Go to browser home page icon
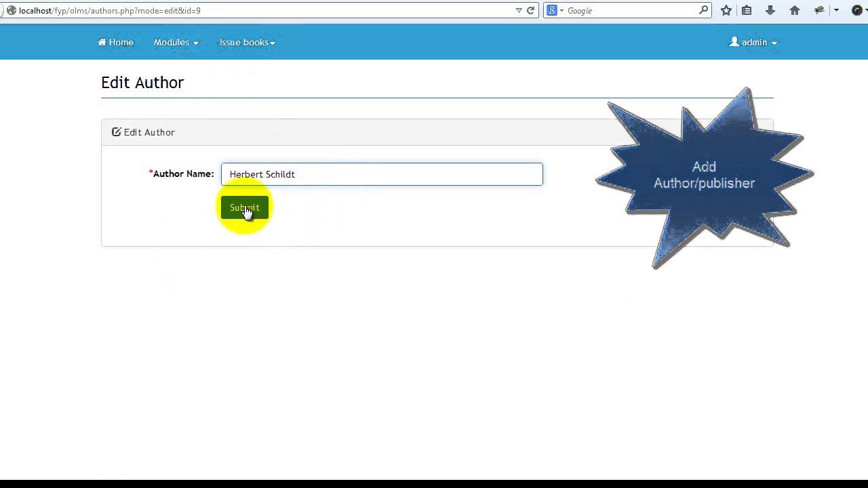 pyautogui.click(x=795, y=10)
